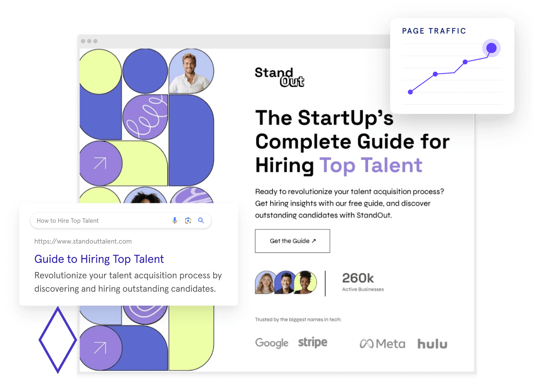Click the 260k statistic
This screenshot has width=533, height=392.
tap(358, 278)
